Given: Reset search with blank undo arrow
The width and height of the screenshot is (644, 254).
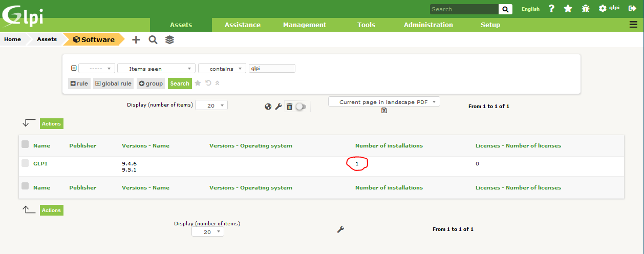Looking at the screenshot, I should pyautogui.click(x=208, y=83).
